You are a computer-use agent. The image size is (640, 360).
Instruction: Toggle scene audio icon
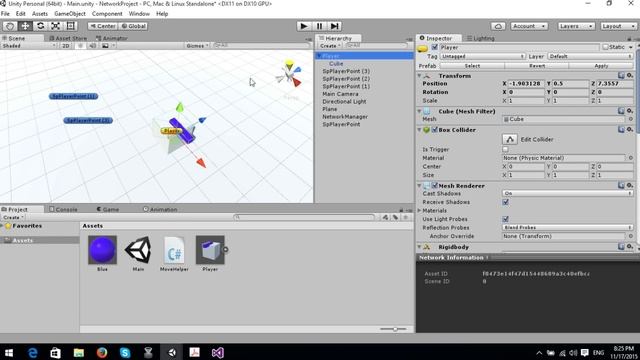click(93, 46)
